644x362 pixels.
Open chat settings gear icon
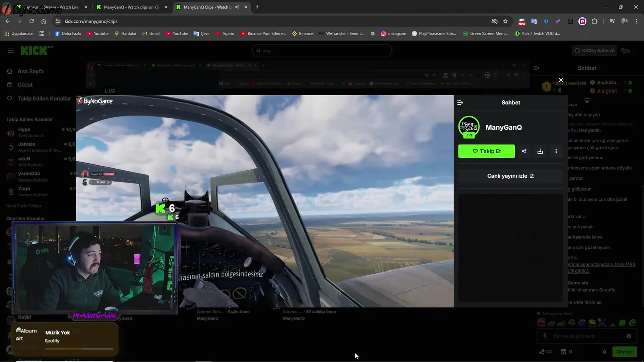(x=604, y=352)
